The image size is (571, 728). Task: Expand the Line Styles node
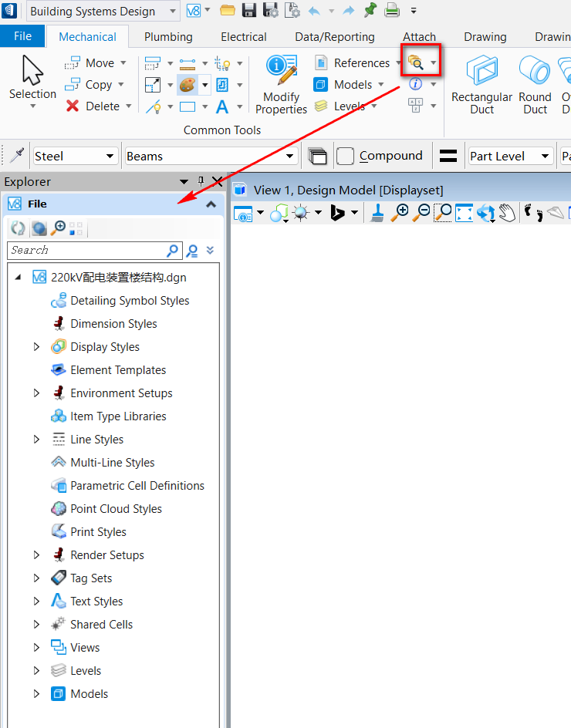coord(37,440)
